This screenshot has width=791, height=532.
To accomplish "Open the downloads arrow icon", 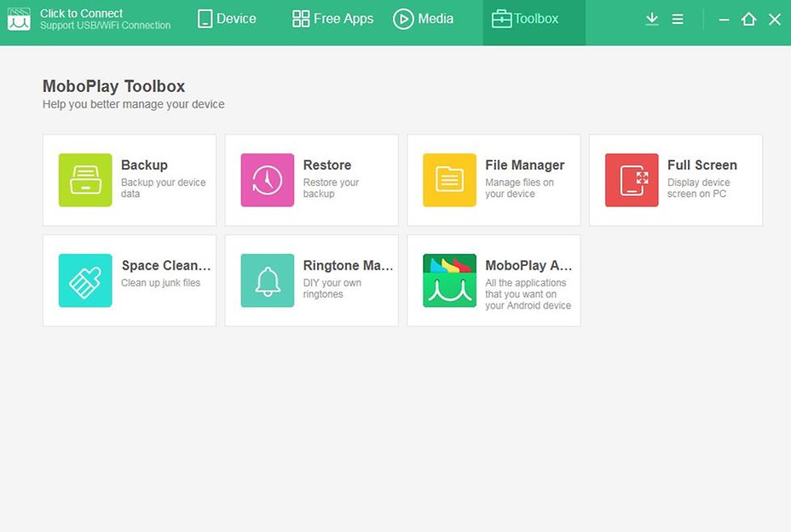I will (x=652, y=19).
